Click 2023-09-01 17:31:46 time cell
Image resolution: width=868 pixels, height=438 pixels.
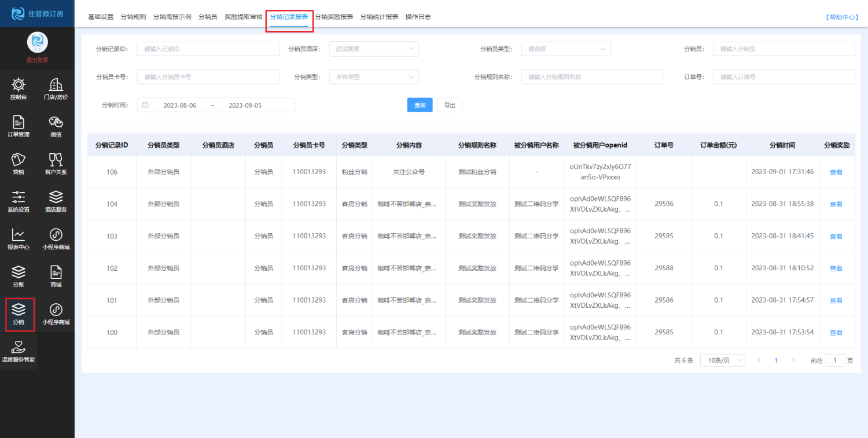click(782, 172)
